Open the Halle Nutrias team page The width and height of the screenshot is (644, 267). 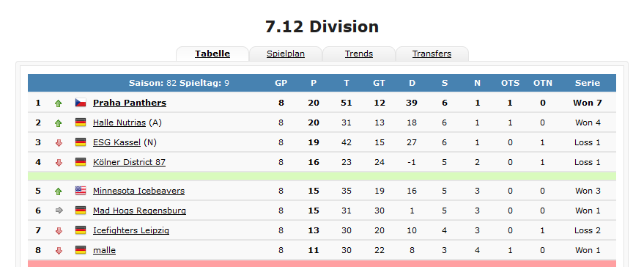click(x=119, y=122)
